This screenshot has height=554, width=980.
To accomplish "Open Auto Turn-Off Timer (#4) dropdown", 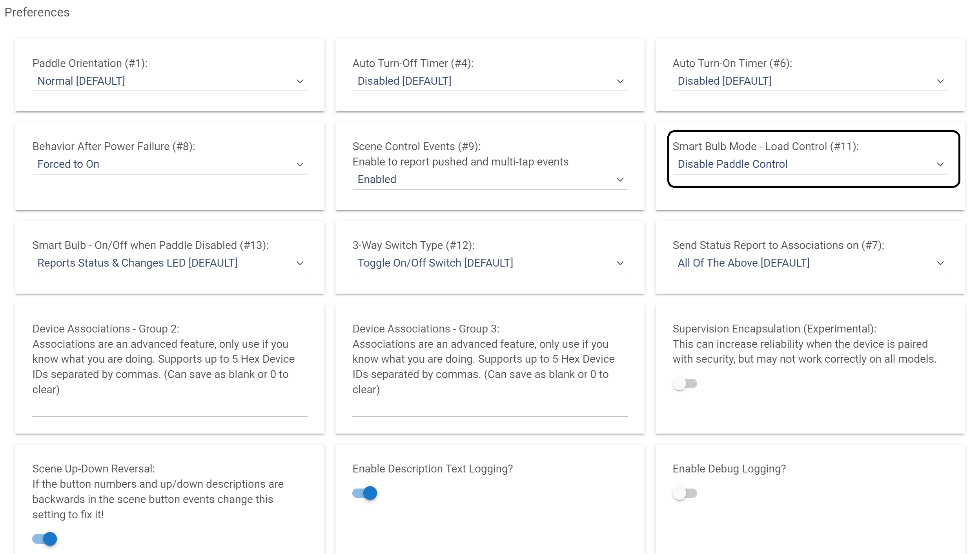I will (x=490, y=81).
